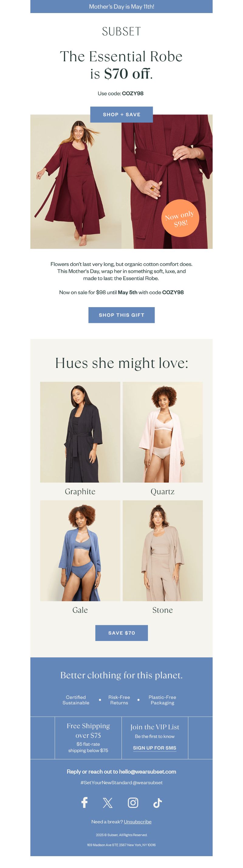Click the #SetYourNewStandard @wearsubset text
The width and height of the screenshot is (243, 868).
click(x=121, y=782)
